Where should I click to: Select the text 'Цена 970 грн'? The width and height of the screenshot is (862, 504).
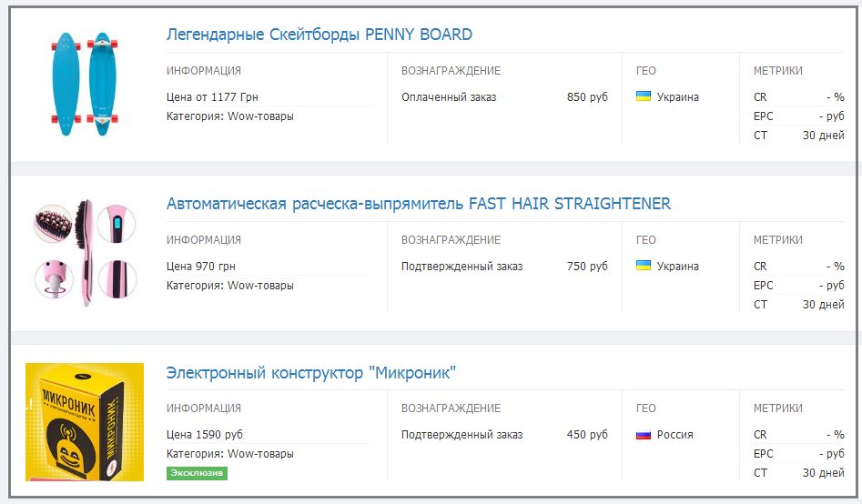pos(200,267)
